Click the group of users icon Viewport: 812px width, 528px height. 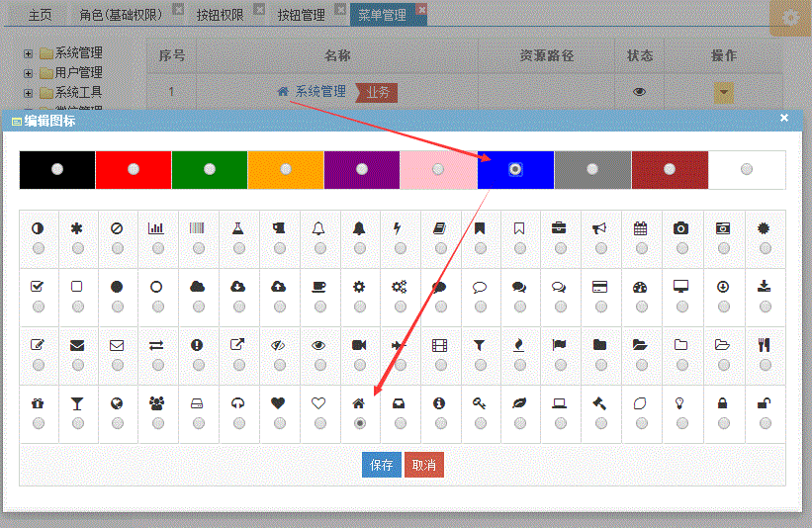(x=156, y=403)
